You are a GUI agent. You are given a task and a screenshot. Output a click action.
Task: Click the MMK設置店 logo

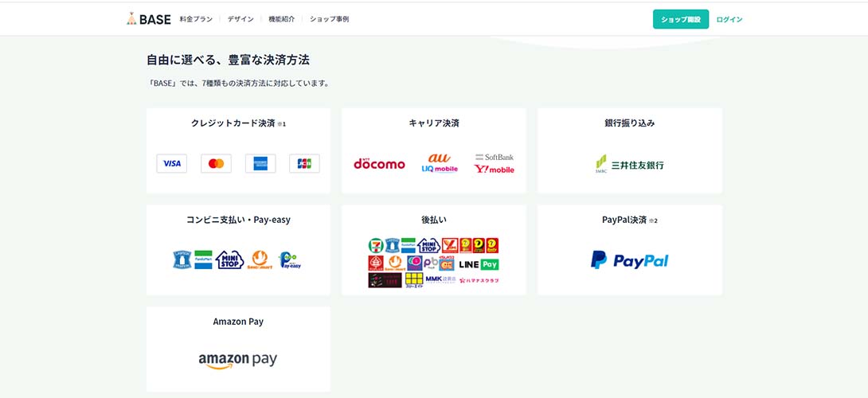[440, 279]
